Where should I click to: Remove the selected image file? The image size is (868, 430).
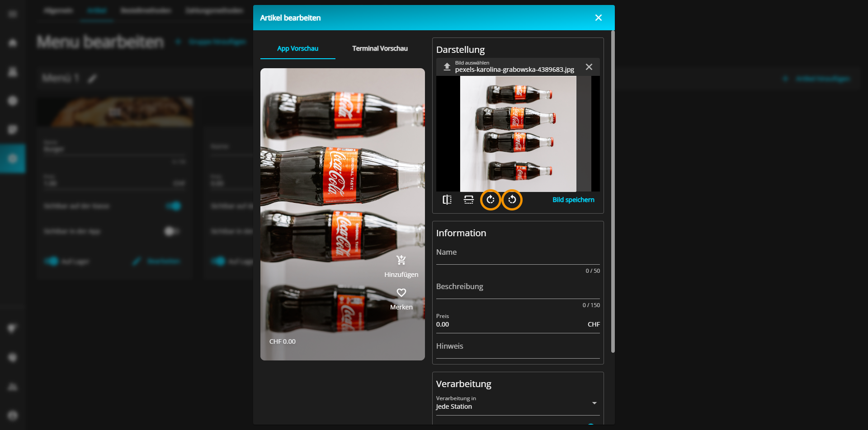(589, 67)
